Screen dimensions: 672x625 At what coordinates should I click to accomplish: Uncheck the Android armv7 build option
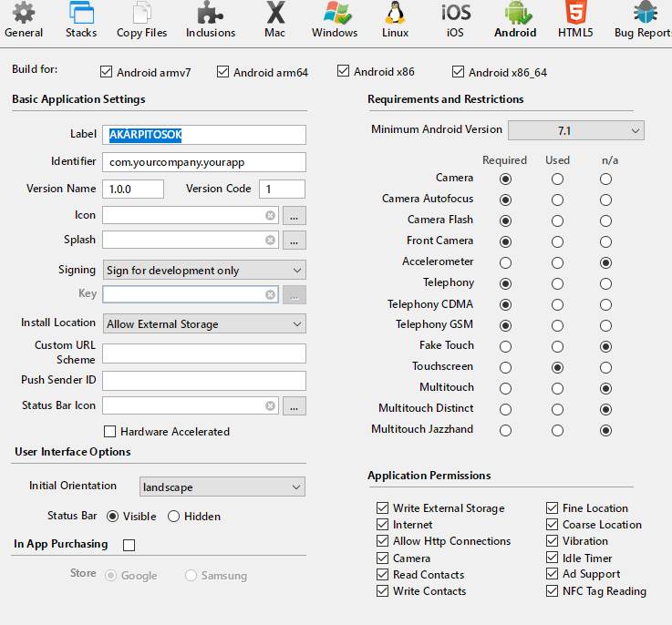point(107,72)
